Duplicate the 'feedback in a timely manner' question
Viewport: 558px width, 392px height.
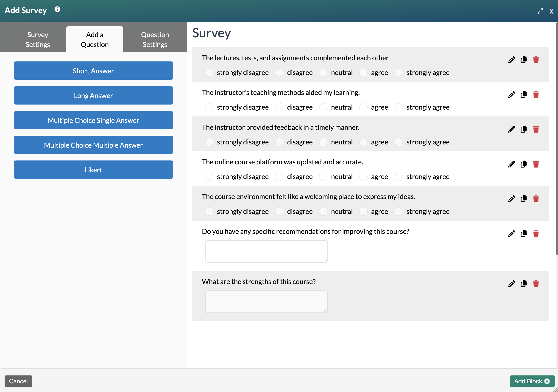point(524,129)
